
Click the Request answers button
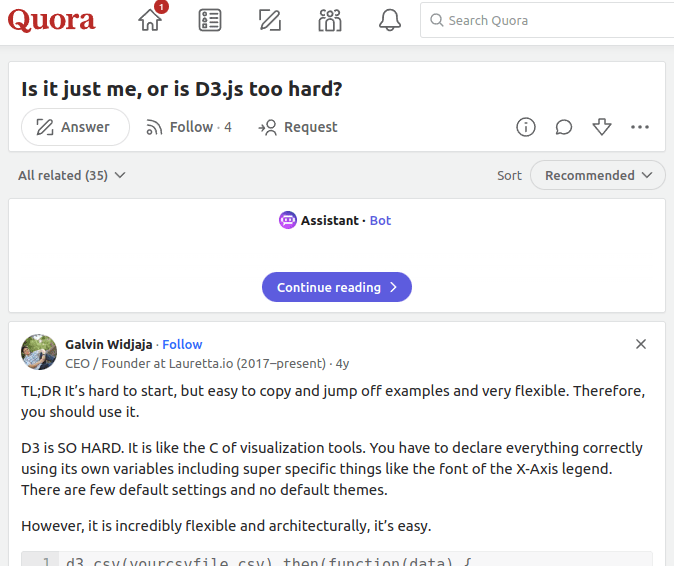pyautogui.click(x=297, y=127)
